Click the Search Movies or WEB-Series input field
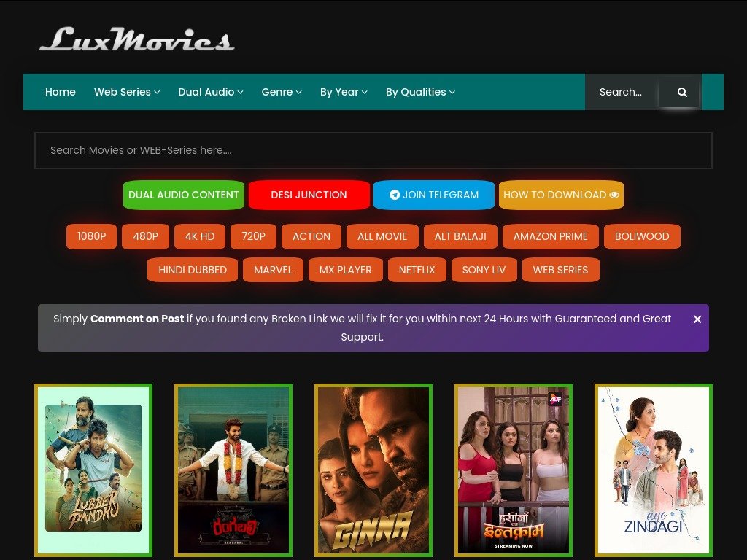Image resolution: width=747 pixels, height=560 pixels. [373, 150]
